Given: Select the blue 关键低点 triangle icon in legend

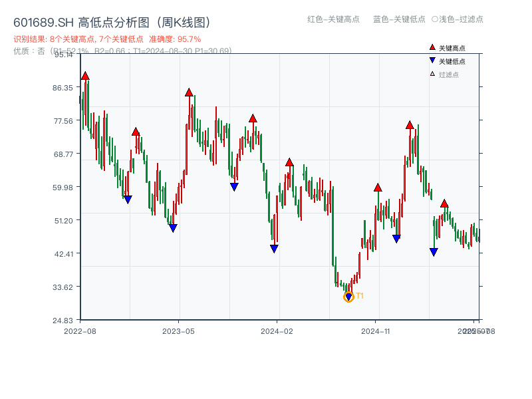Looking at the screenshot, I should point(432,60).
